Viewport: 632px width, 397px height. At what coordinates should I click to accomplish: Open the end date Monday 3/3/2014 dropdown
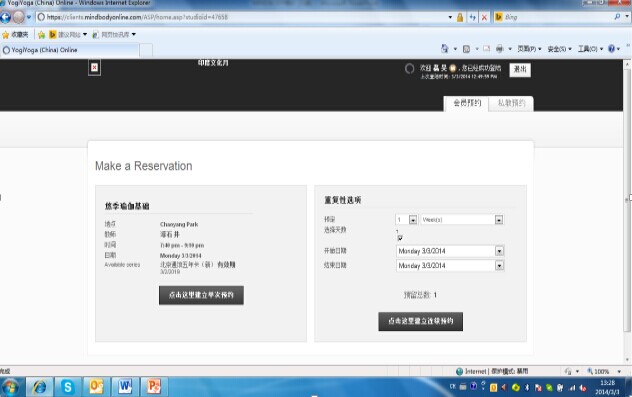click(x=499, y=266)
